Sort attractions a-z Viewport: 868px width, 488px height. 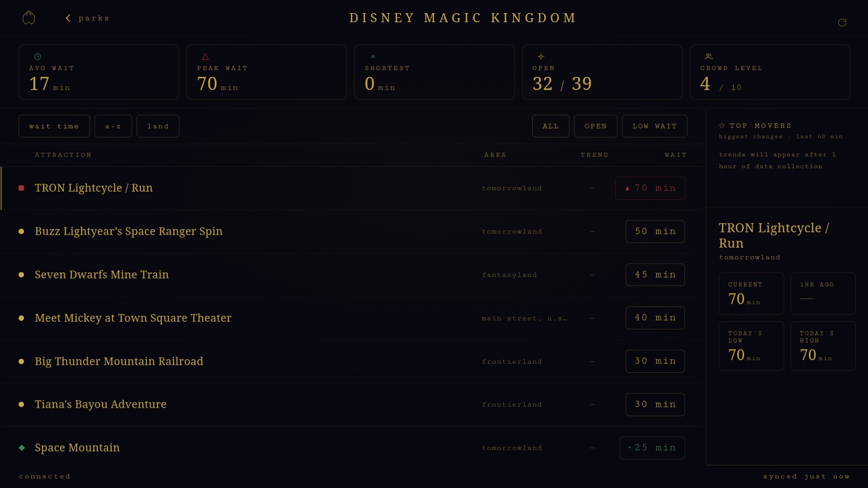pos(113,126)
